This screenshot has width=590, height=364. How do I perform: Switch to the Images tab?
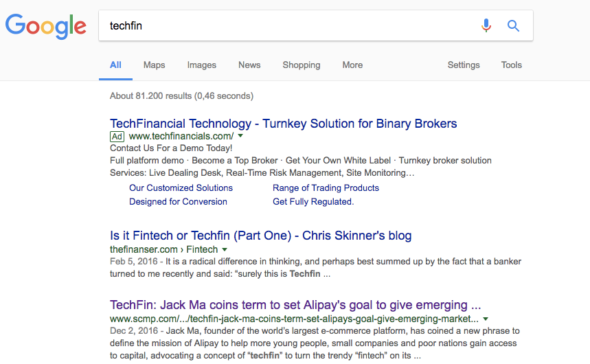pos(201,65)
